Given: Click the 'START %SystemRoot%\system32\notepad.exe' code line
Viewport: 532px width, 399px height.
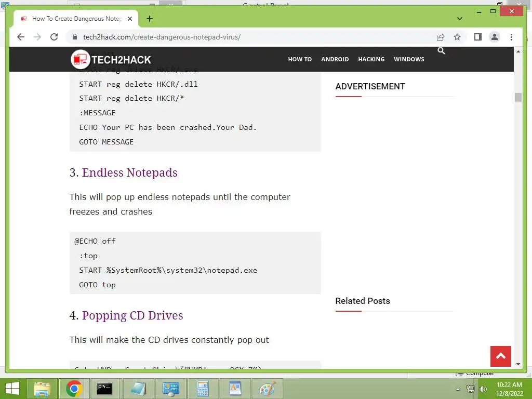Looking at the screenshot, I should (168, 270).
